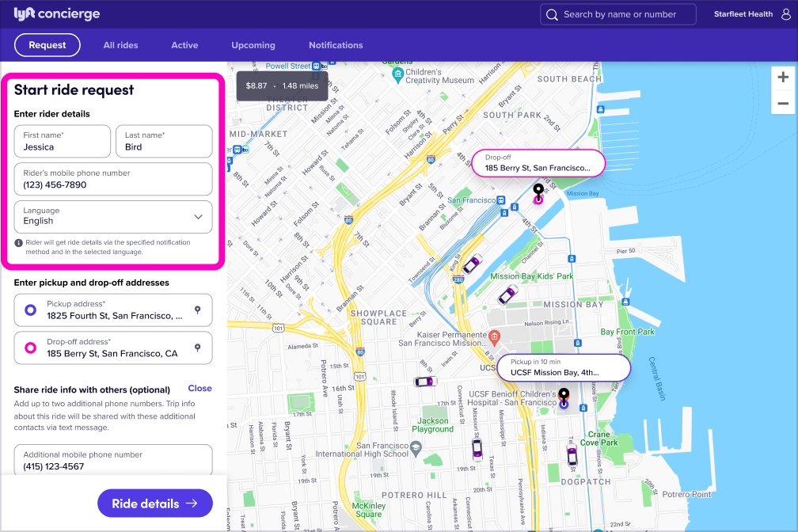Click the Children's Creativity Museum marker icon
This screenshot has height=532, width=798.
[397, 75]
